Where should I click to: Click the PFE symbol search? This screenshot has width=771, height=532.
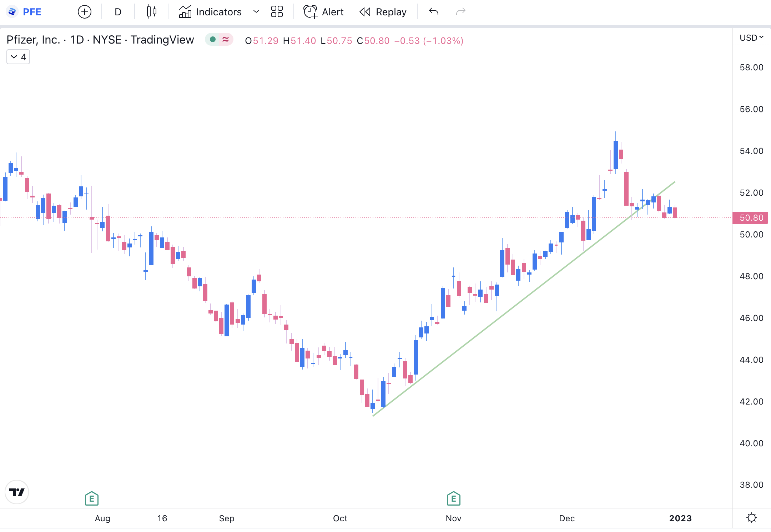click(24, 12)
